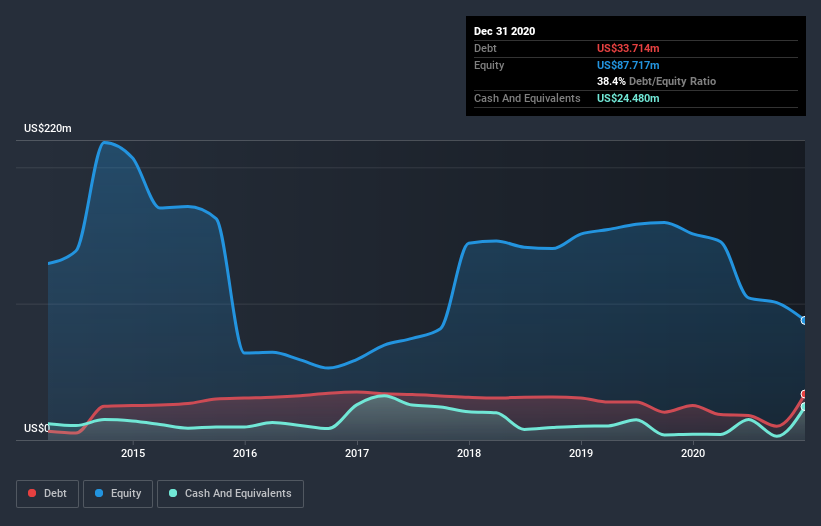Click the US$220m y-axis label

coord(48,128)
